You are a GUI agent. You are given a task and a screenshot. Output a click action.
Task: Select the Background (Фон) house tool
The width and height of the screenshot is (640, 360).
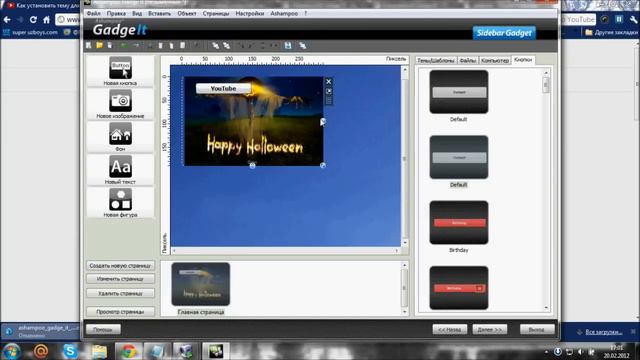120,137
